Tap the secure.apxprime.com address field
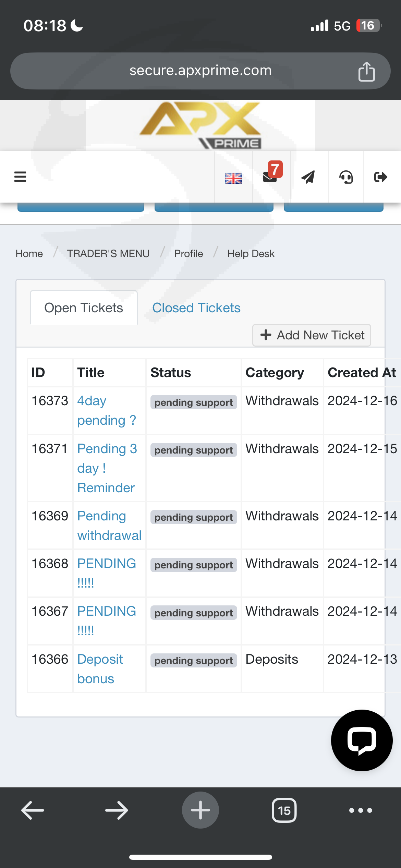401x868 pixels. 200,71
